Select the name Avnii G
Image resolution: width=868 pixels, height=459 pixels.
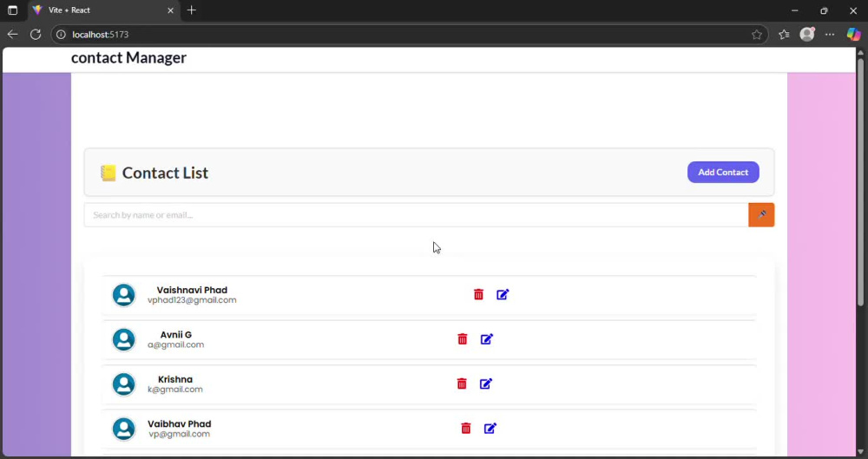[x=176, y=335]
